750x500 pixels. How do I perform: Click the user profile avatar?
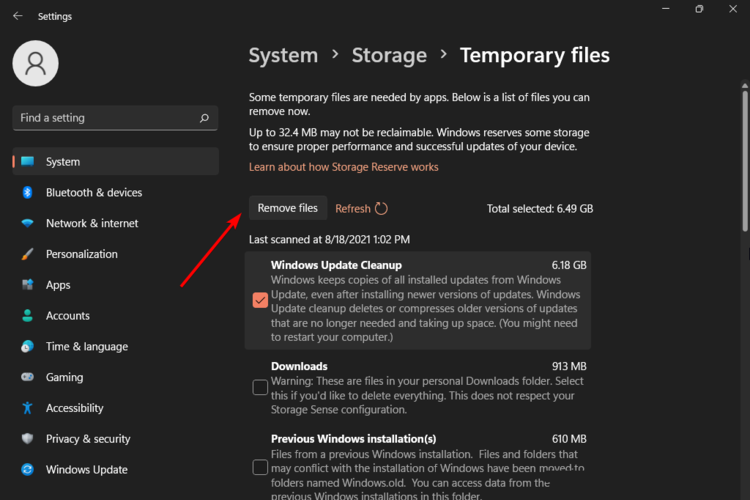click(36, 64)
